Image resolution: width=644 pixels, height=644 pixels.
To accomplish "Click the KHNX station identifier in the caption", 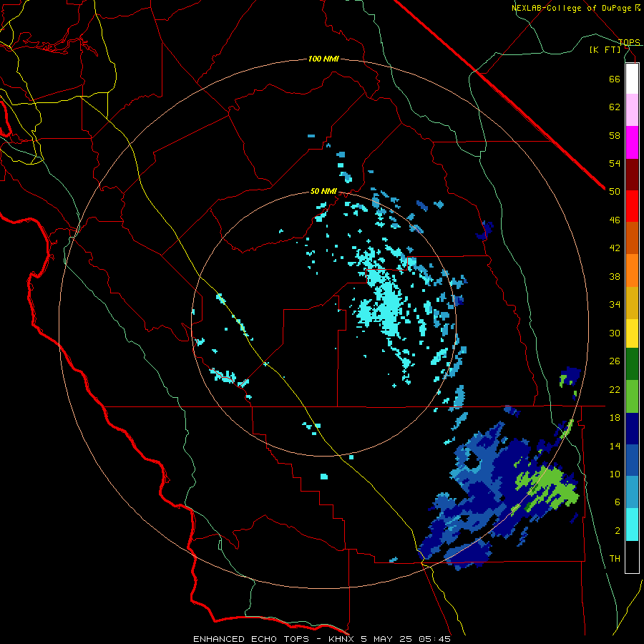I will pyautogui.click(x=343, y=639).
